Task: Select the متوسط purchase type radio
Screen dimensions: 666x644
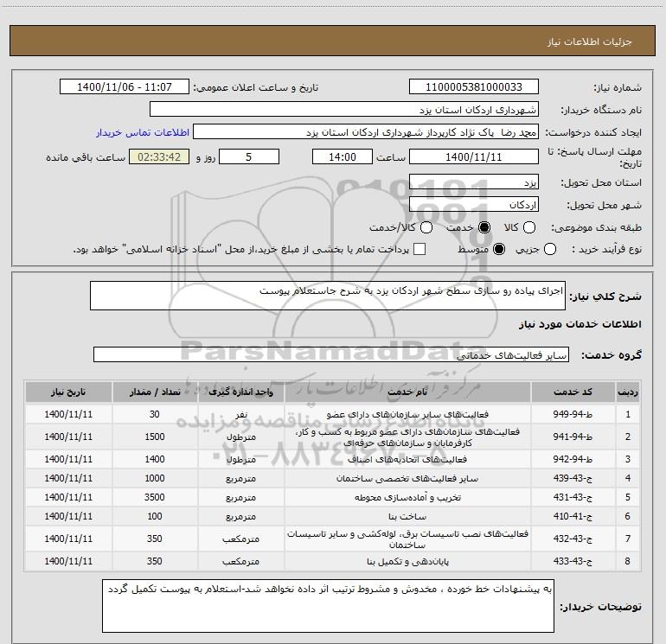Action: (499, 249)
